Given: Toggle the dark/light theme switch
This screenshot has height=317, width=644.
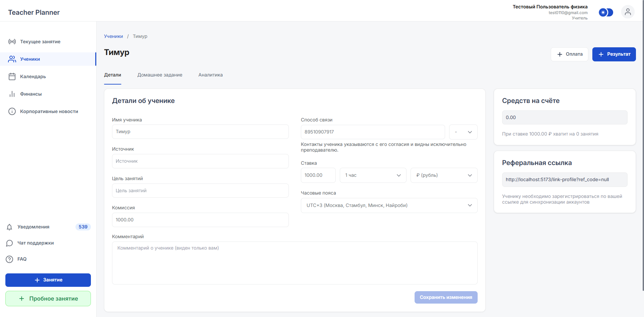Looking at the screenshot, I should point(606,12).
